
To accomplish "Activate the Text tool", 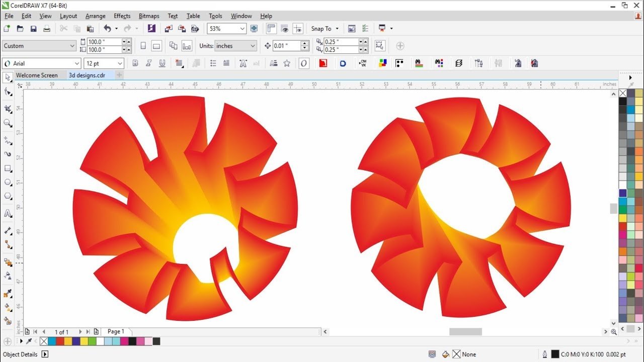I will coord(8,214).
